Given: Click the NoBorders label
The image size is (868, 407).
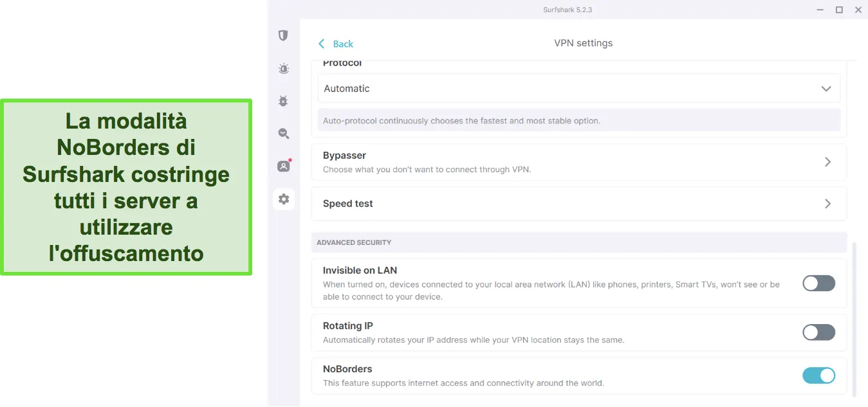Looking at the screenshot, I should coord(347,369).
